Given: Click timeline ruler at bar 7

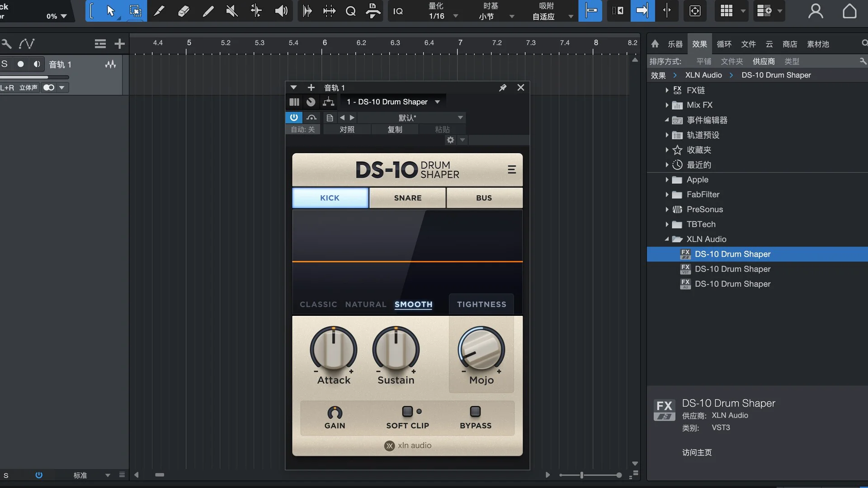Looking at the screenshot, I should point(460,43).
